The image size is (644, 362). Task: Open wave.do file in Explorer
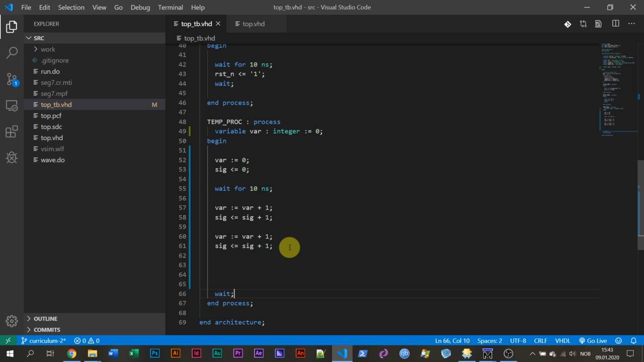[52, 160]
